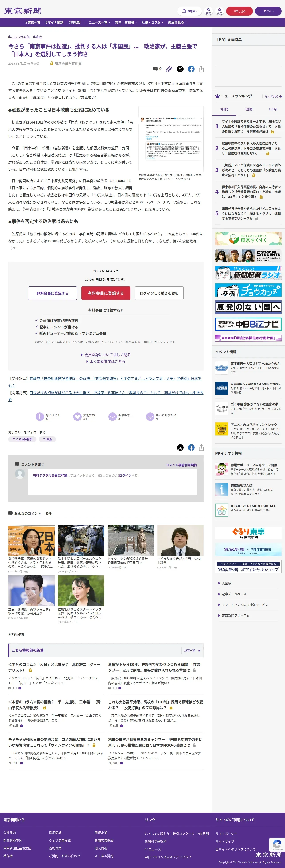Click the お申し込み button
Screen dimensions: 285x868
(239, 11)
